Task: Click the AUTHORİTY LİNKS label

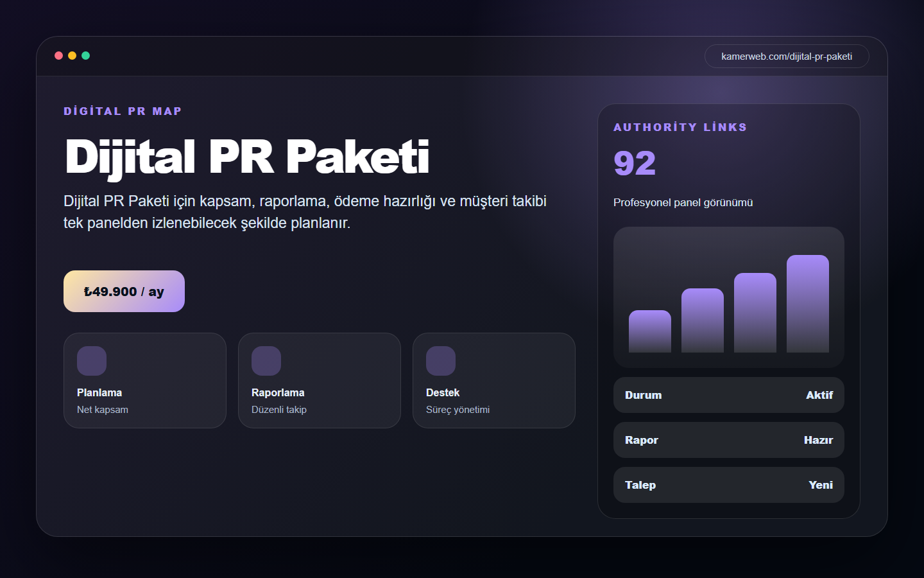Action: coord(680,127)
